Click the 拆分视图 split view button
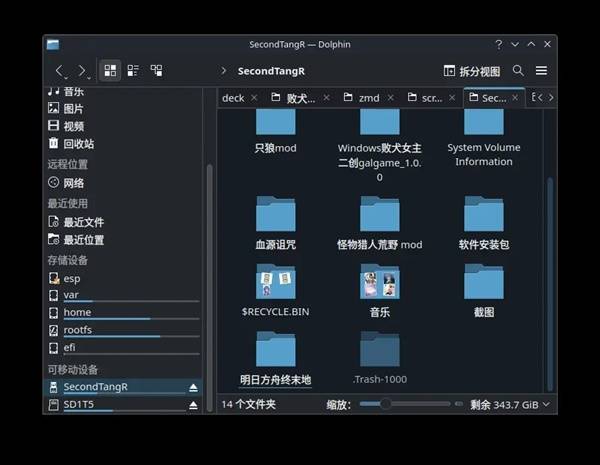Image resolution: width=600 pixels, height=465 pixels. [471, 71]
